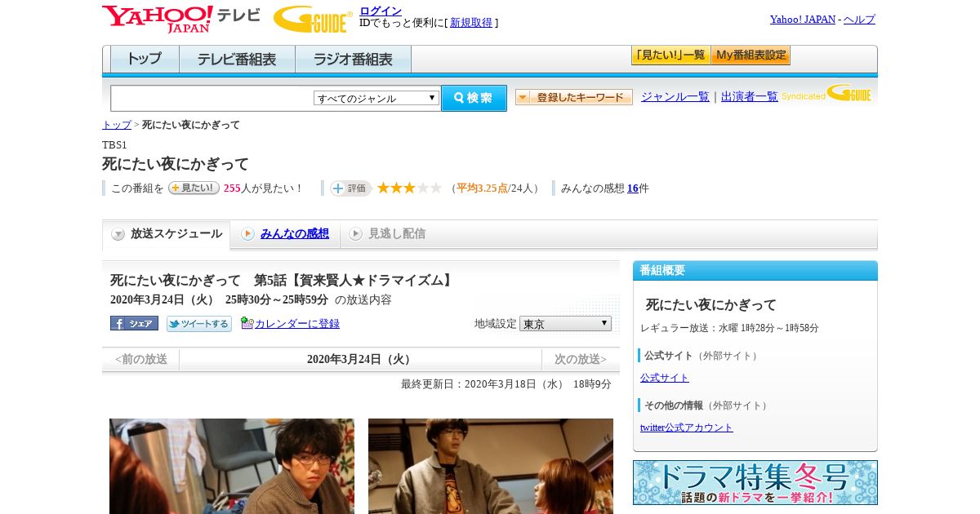Click the 最終更新日 timestamp text
The width and height of the screenshot is (980, 514).
(x=506, y=384)
